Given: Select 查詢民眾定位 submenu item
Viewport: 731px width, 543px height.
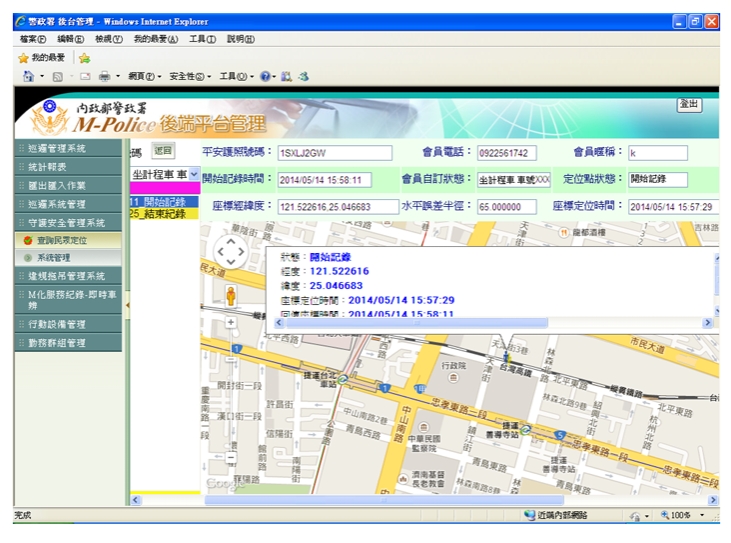Looking at the screenshot, I should 68,240.
